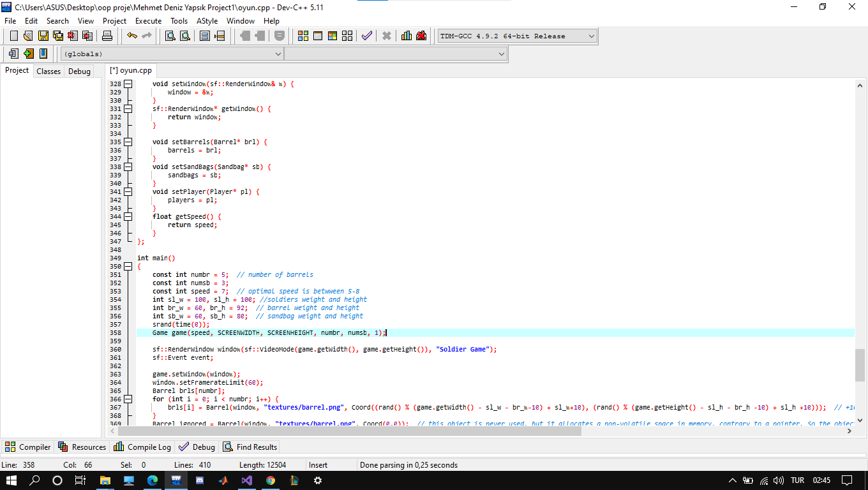868x490 pixels.
Task: Expand the (globals) class dropdown
Action: click(278, 54)
